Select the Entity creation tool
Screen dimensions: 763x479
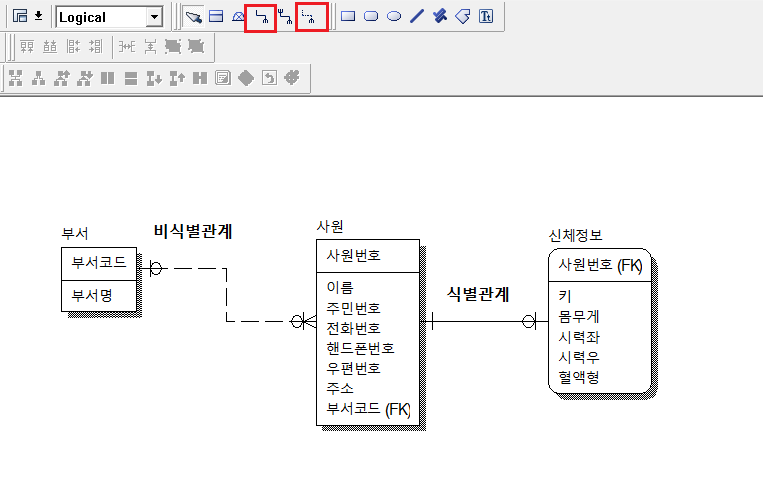(x=216, y=17)
